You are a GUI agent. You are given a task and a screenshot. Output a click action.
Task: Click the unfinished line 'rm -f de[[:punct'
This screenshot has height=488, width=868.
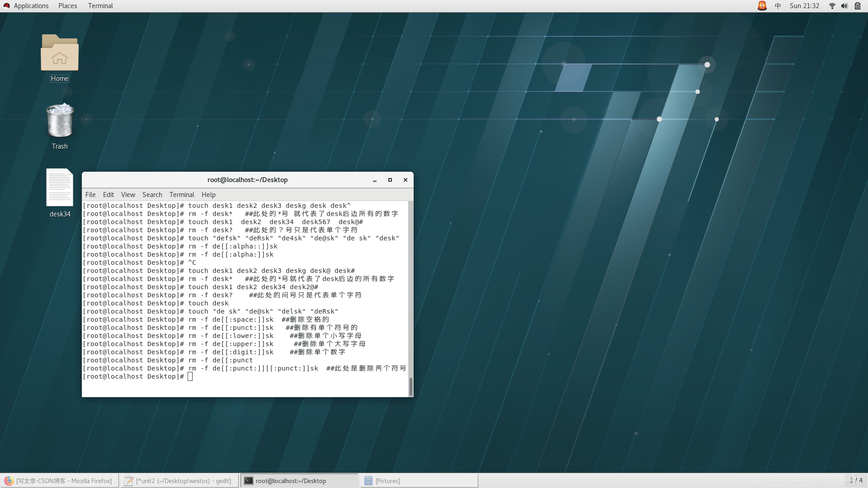tap(168, 360)
